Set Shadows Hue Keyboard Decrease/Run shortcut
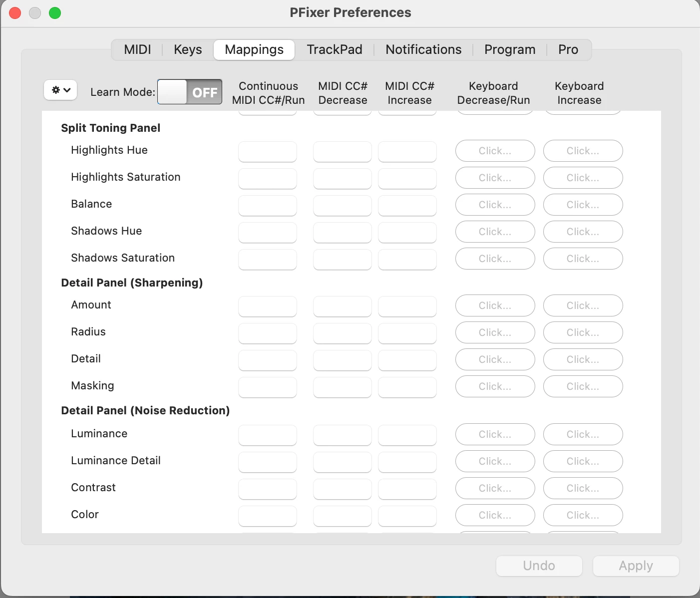The height and width of the screenshot is (598, 700). click(x=495, y=232)
